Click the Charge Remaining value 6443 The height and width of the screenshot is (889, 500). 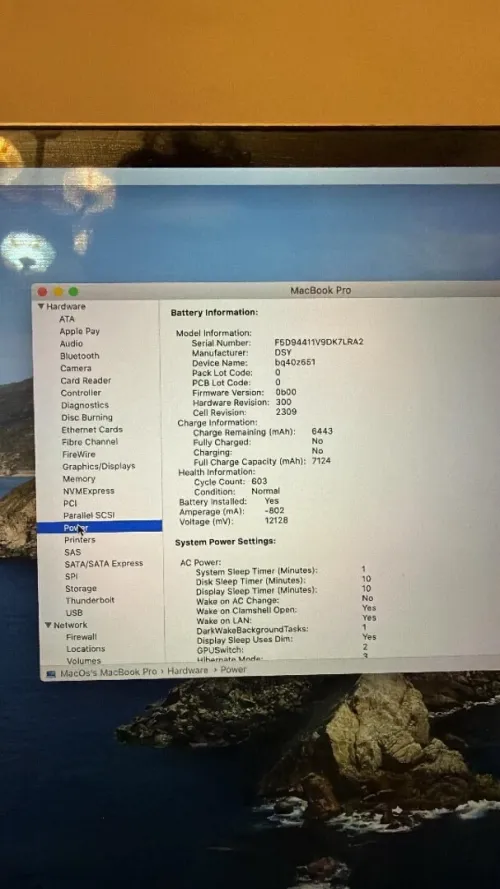point(322,431)
